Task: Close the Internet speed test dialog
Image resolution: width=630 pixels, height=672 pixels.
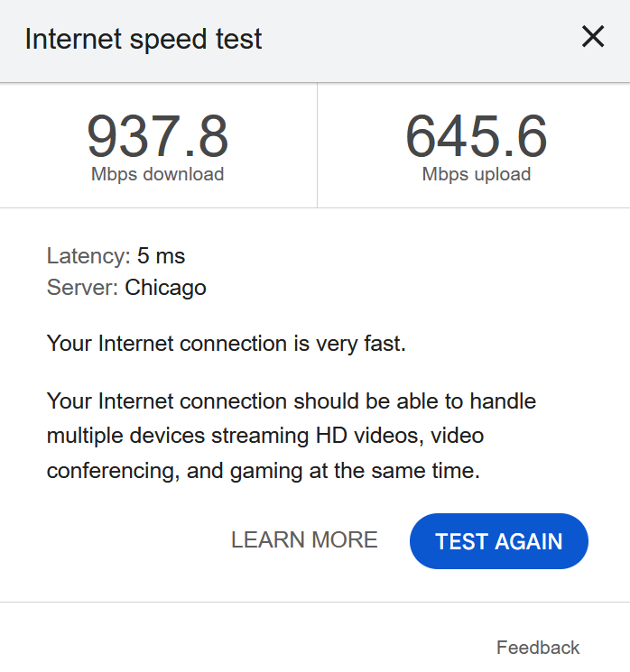Action: pos(592,37)
